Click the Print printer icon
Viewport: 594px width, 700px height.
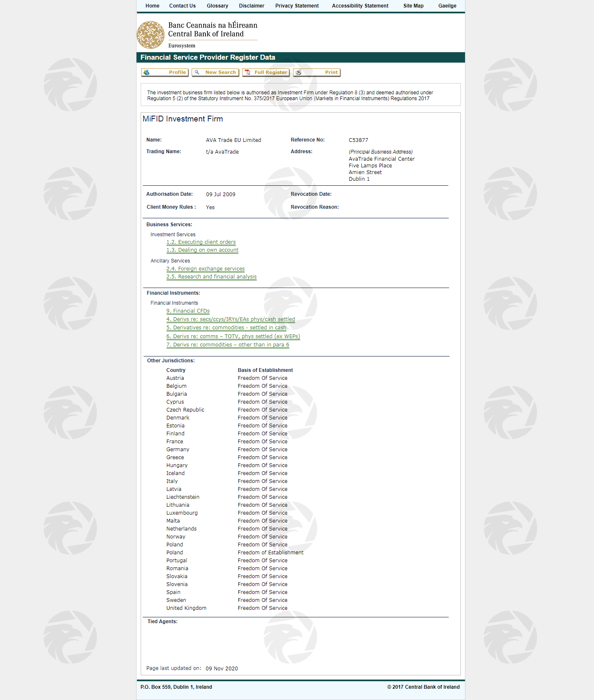point(298,73)
